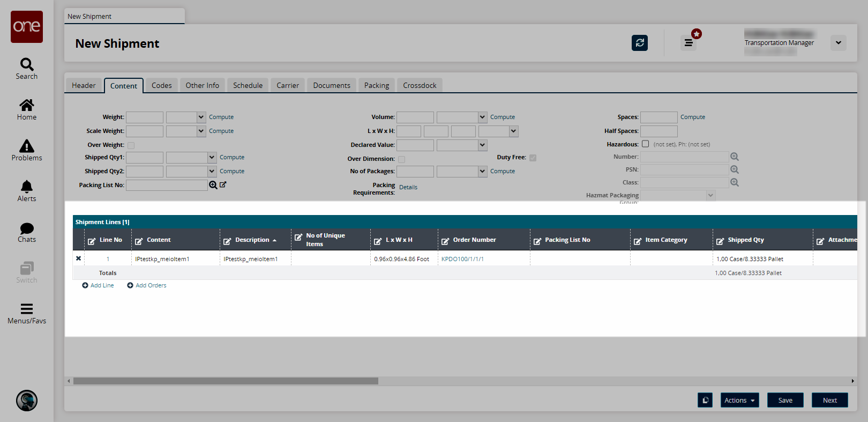Click the horizontal scrollbar thumb
This screenshot has width=868, height=422.
click(x=226, y=381)
